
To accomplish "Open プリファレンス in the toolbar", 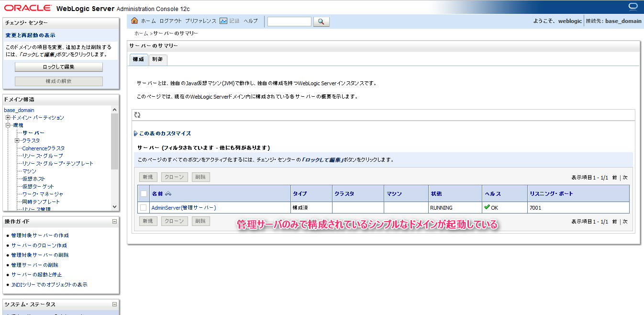I will 200,21.
